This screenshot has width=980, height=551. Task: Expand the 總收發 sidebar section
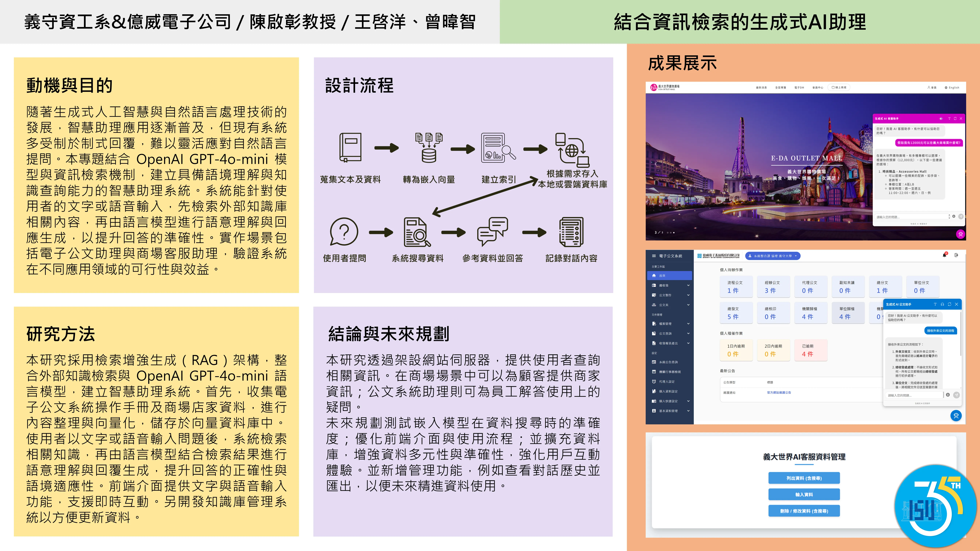click(x=670, y=286)
